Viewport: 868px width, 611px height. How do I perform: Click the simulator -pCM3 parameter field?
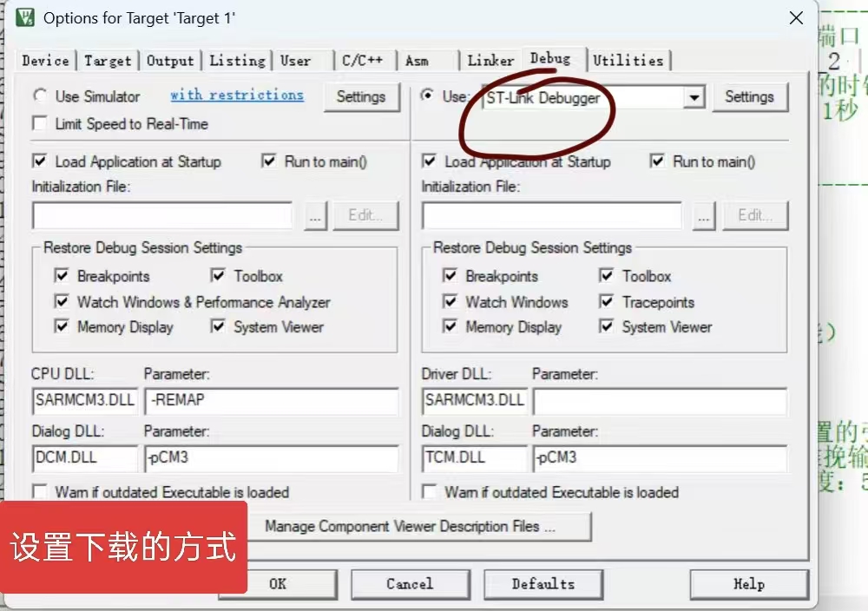(271, 458)
